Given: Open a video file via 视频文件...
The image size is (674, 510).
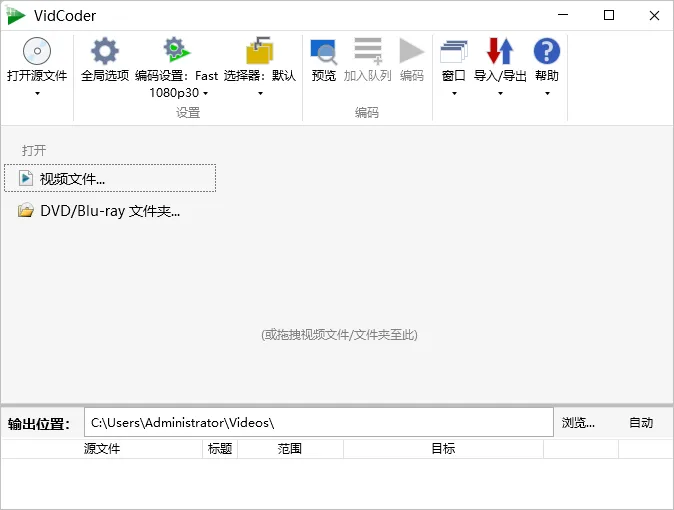Looking at the screenshot, I should coord(110,178).
